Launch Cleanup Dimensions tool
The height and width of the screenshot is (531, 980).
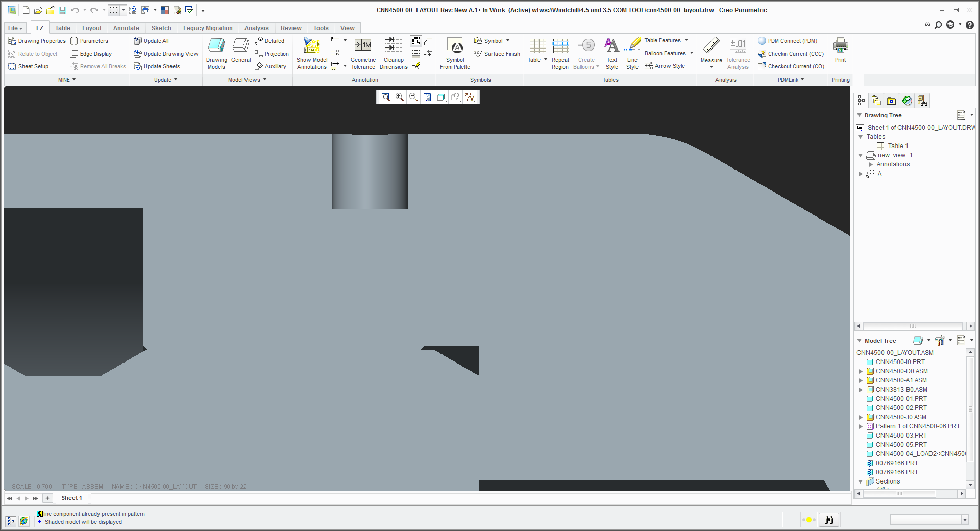[394, 53]
